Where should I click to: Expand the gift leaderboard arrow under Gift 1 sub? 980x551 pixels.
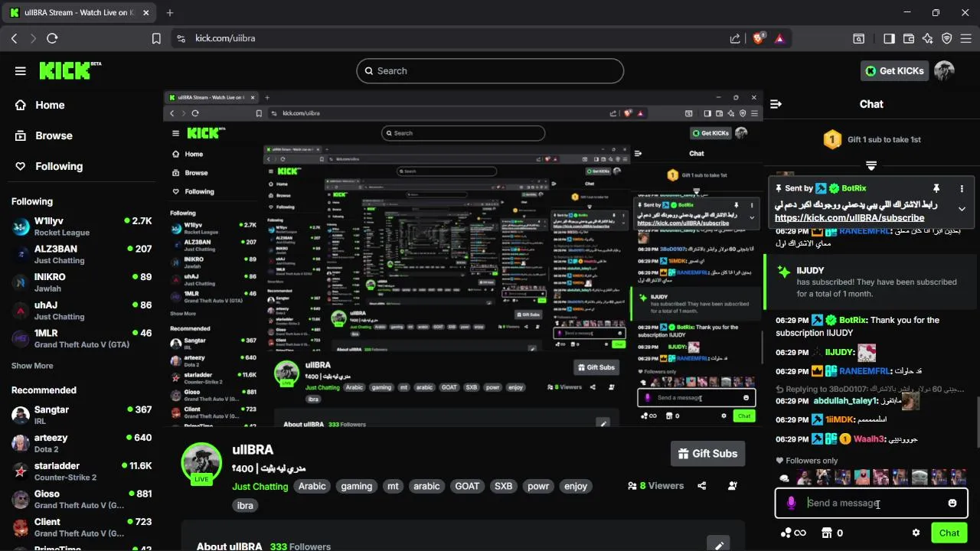[x=871, y=165]
